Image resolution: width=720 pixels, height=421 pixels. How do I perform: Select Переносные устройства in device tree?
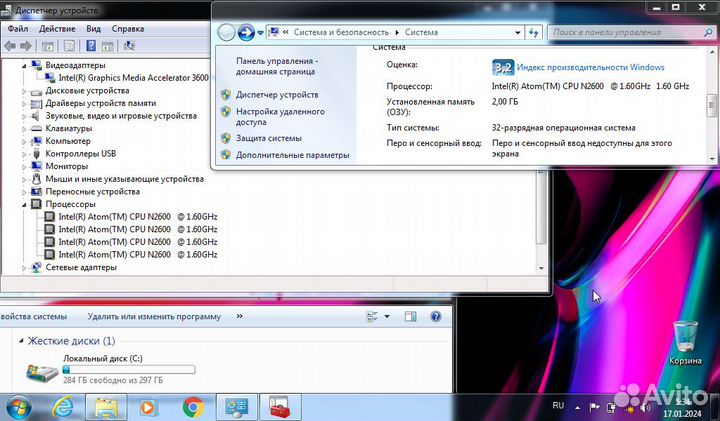point(92,191)
